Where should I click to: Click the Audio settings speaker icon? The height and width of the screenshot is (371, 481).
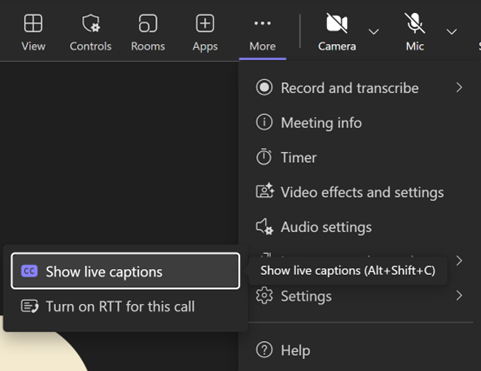click(264, 227)
